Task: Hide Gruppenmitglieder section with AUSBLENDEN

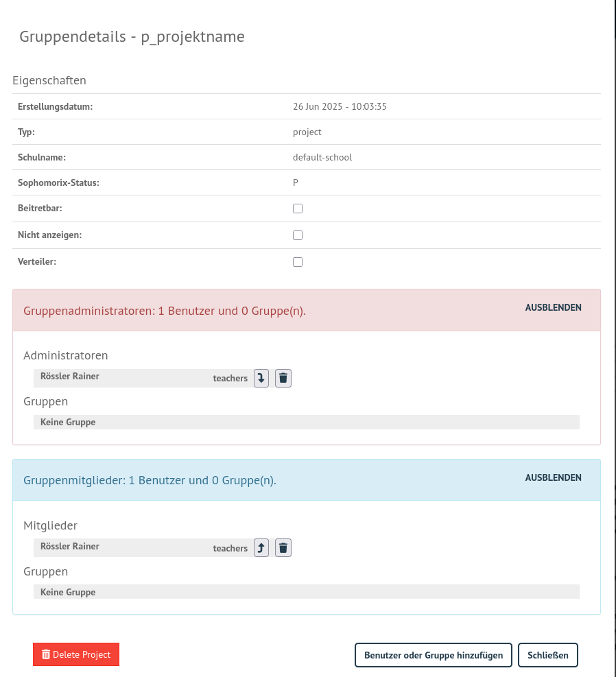Action: [x=553, y=477]
